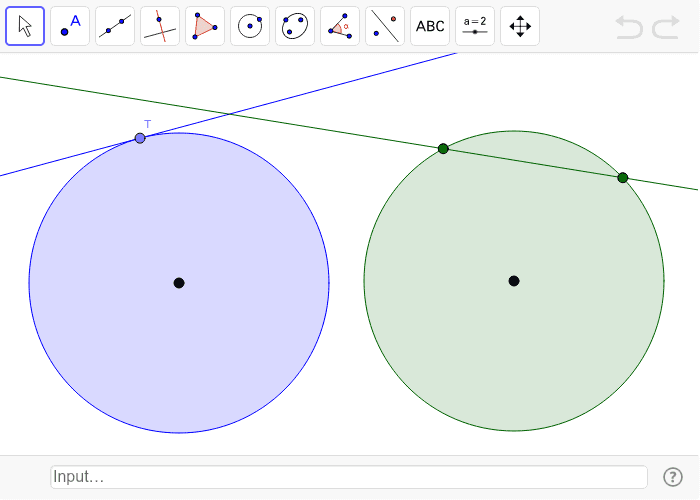The height and width of the screenshot is (500, 700).
Task: Click in the Input bar field
Action: (x=349, y=477)
